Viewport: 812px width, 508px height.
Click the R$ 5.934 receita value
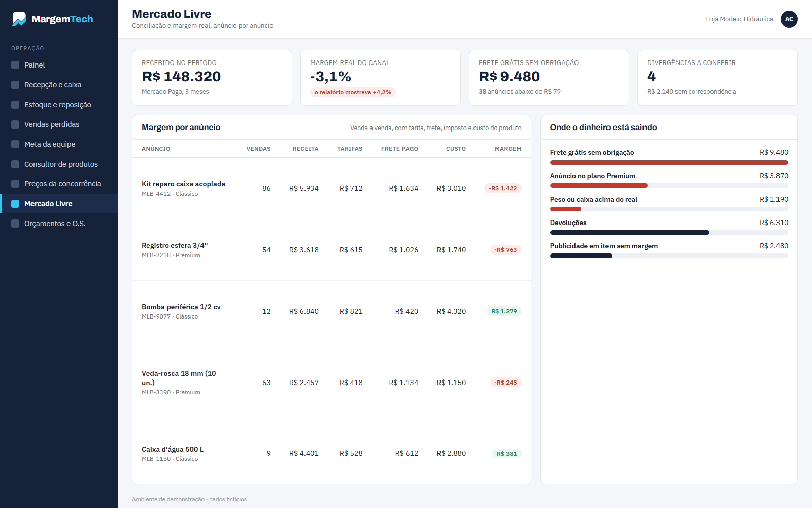tap(304, 188)
